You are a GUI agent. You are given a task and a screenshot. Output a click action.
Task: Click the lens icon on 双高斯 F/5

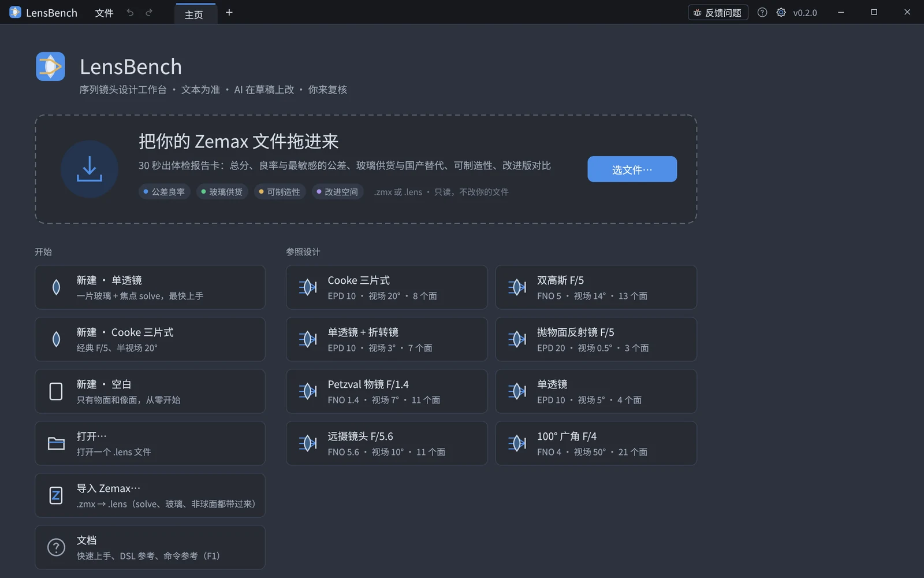[517, 287]
